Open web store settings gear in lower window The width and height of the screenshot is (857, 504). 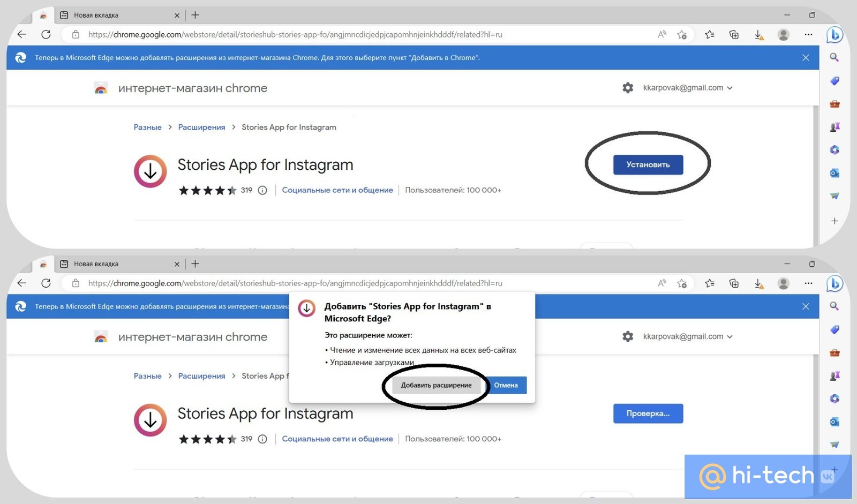(628, 336)
